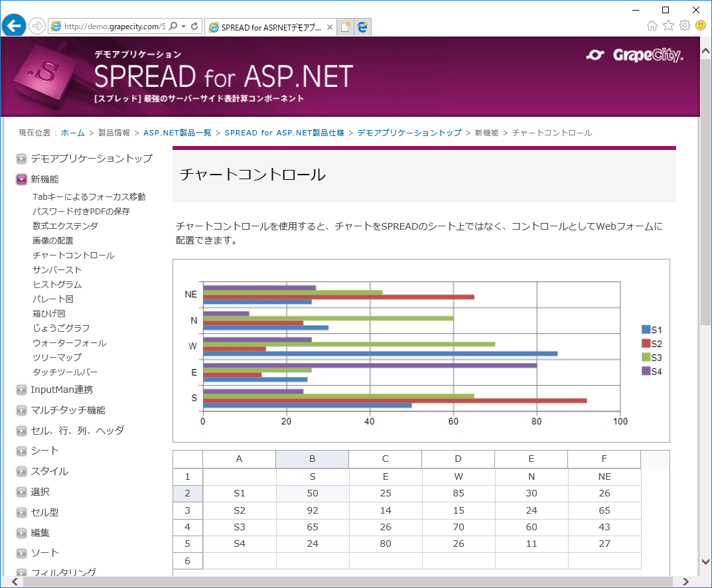Expand the シート sidebar section
The image size is (712, 588).
point(21,450)
